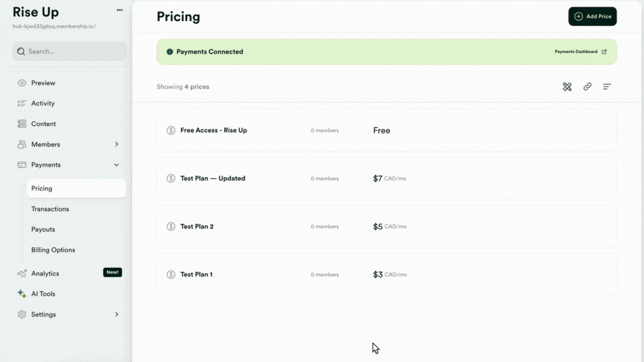Select the Payouts menu item
The height and width of the screenshot is (362, 644).
44,229
